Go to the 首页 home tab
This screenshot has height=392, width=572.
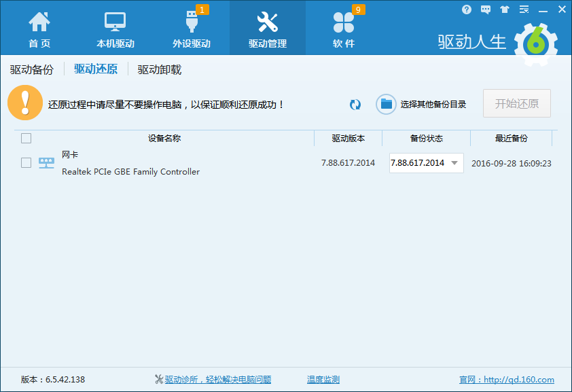39,29
